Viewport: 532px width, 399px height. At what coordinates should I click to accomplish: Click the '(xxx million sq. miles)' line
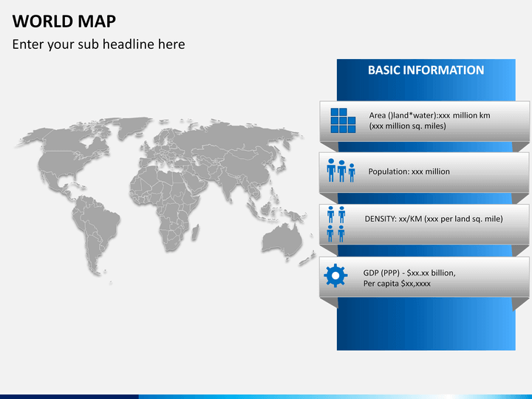(x=407, y=126)
